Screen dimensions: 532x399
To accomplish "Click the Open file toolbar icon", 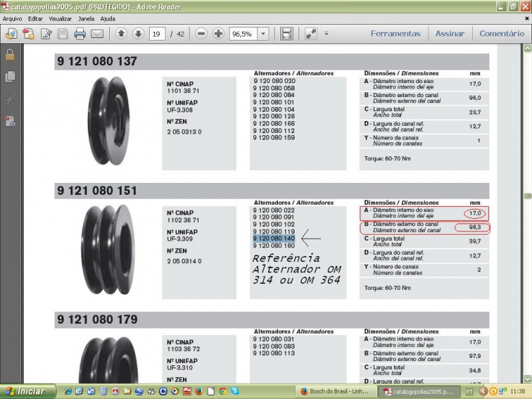I will (x=11, y=34).
